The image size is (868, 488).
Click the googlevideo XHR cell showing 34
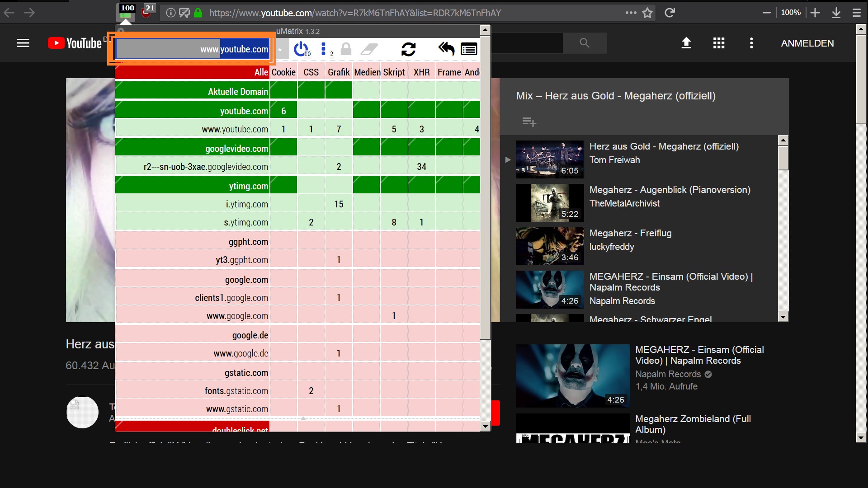(422, 166)
